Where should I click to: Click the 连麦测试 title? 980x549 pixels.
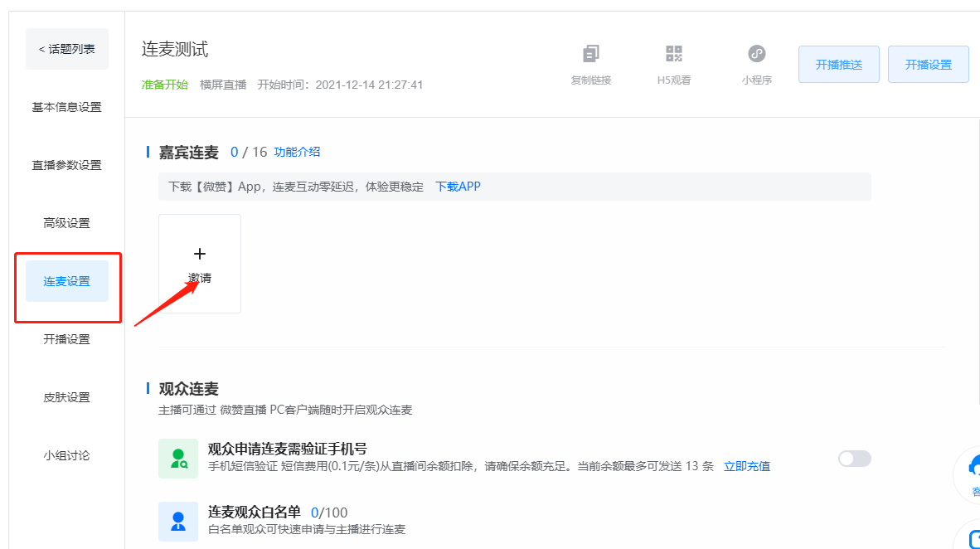[175, 49]
